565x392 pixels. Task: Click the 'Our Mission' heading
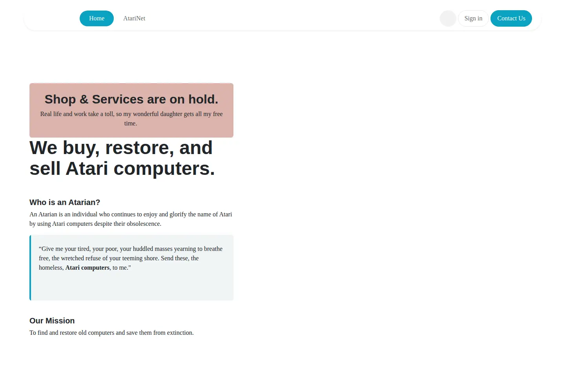coord(52,321)
